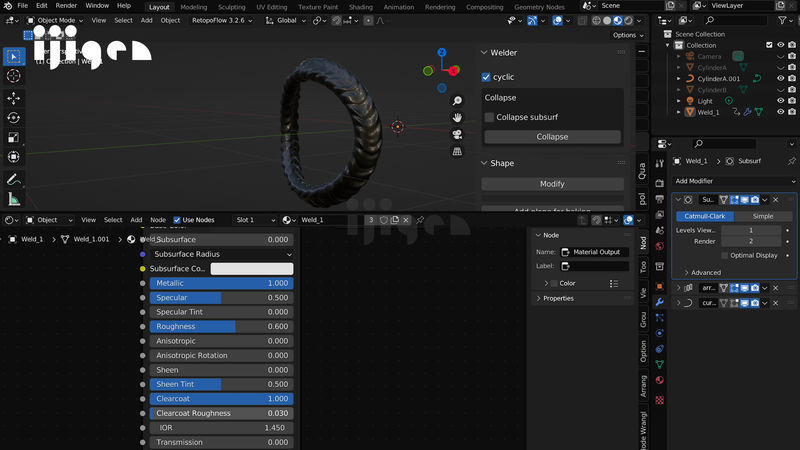The image size is (800, 450).
Task: Toggle camera view with the camera icon
Action: tap(457, 134)
